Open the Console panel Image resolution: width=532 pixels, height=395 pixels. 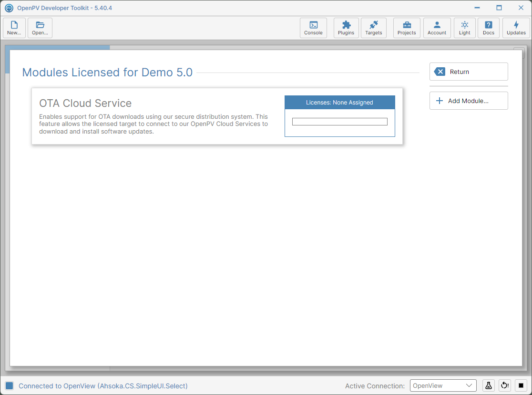tap(313, 28)
